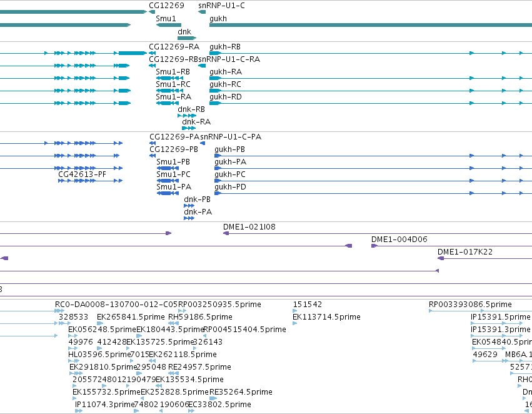This screenshot has width=532, height=414.
Task: Select the snRNP-U1-C-RA transcript label
Action: (x=229, y=59)
